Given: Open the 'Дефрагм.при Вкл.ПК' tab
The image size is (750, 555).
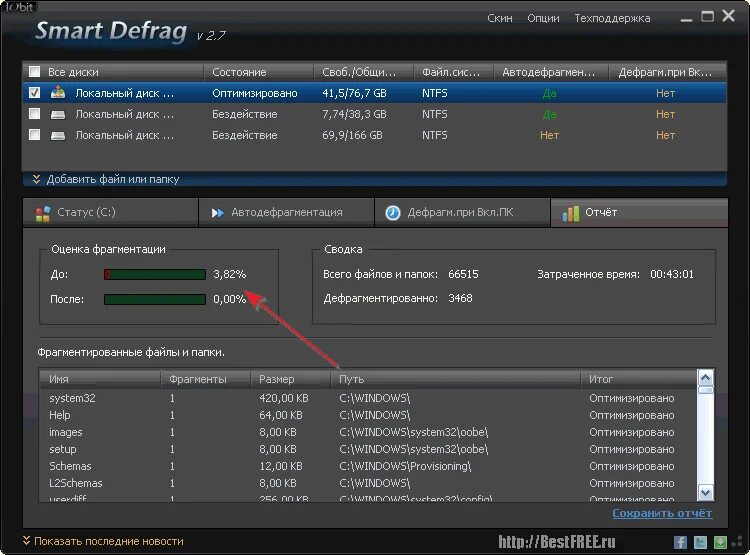Looking at the screenshot, I should (462, 212).
